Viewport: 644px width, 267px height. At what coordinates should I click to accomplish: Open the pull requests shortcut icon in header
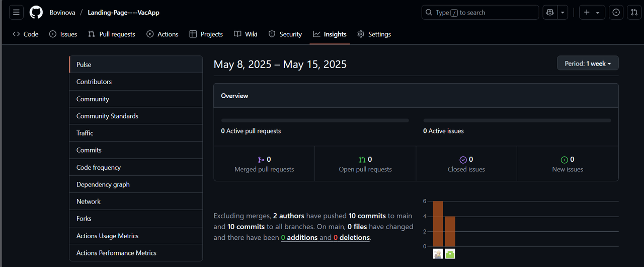(x=634, y=13)
